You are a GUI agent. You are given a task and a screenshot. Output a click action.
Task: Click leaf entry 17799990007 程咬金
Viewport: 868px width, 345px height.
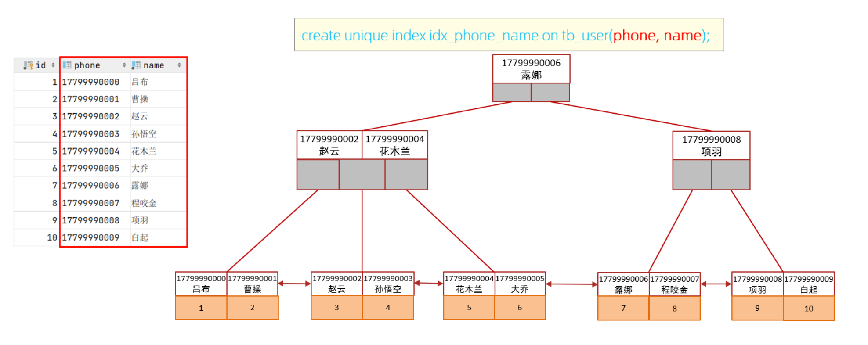675,284
